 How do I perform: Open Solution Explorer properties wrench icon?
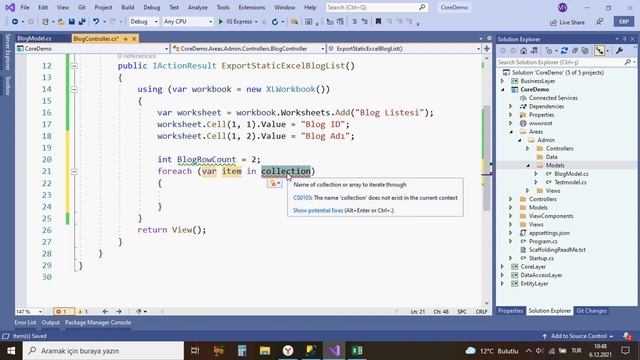pyautogui.click(x=620, y=51)
